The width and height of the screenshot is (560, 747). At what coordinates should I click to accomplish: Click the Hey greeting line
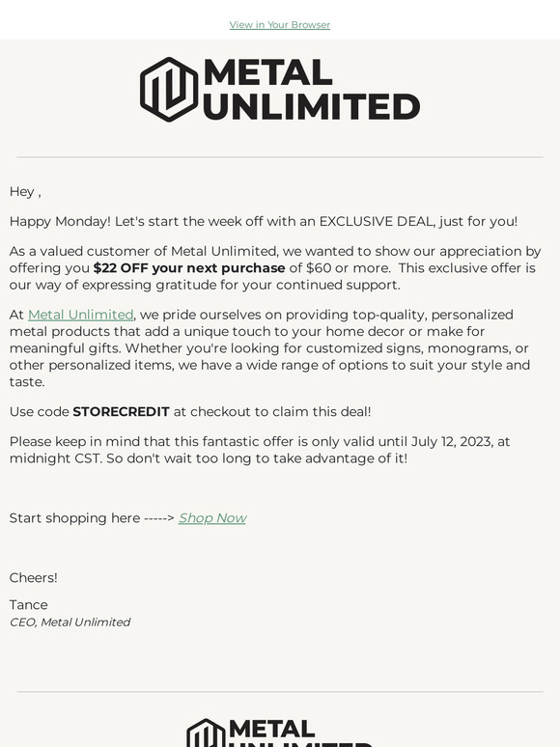coord(25,191)
